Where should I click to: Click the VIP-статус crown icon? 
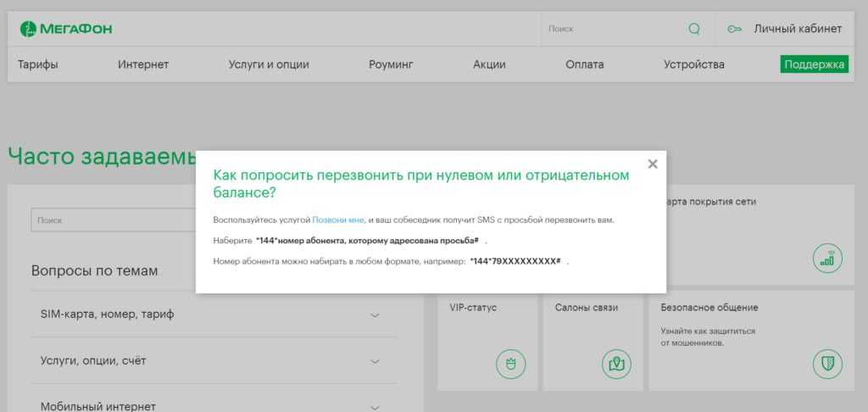click(510, 364)
